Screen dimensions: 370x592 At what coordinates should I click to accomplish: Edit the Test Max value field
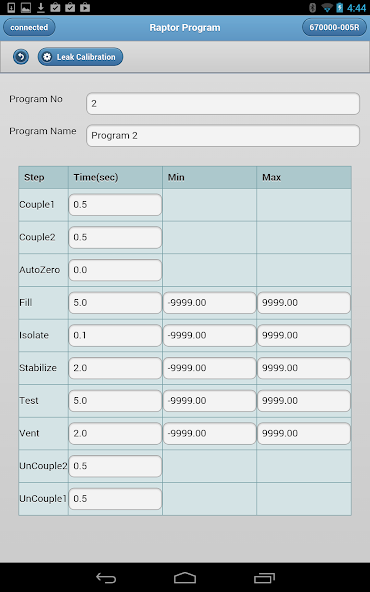click(304, 401)
